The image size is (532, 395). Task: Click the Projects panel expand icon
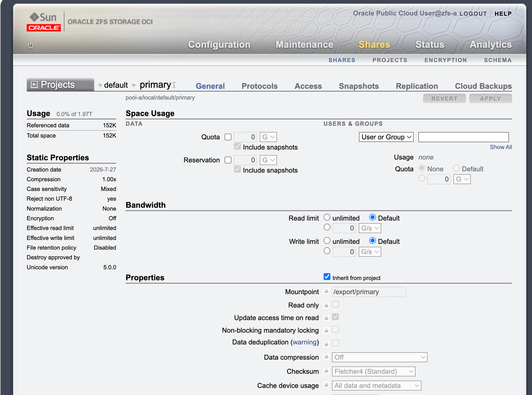34,85
